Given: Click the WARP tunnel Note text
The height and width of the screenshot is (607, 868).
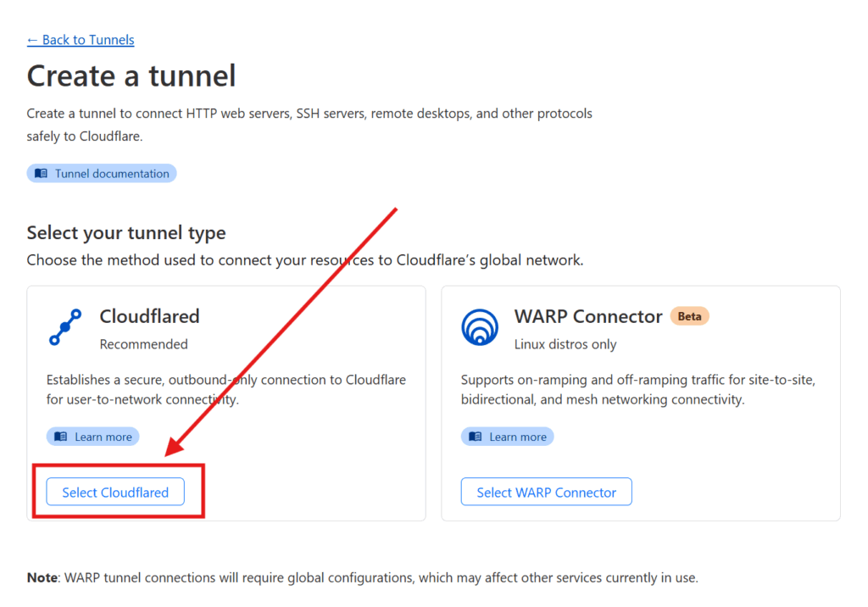Looking at the screenshot, I should click(363, 577).
